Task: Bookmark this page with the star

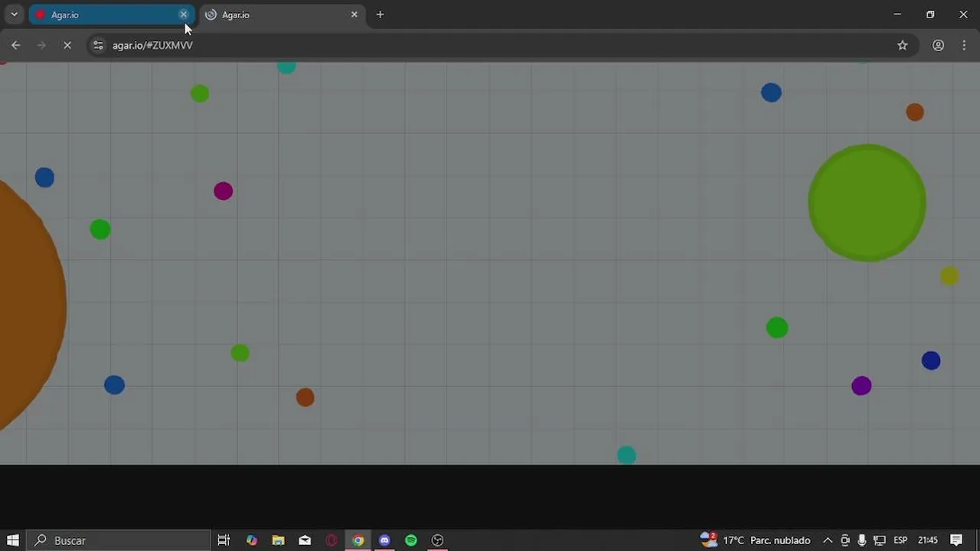Action: [903, 45]
